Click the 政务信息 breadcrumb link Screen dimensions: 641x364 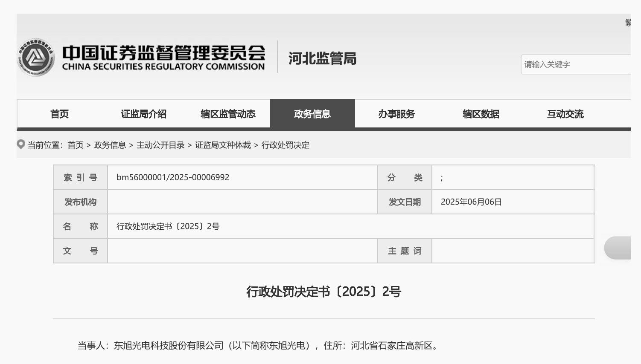(110, 145)
